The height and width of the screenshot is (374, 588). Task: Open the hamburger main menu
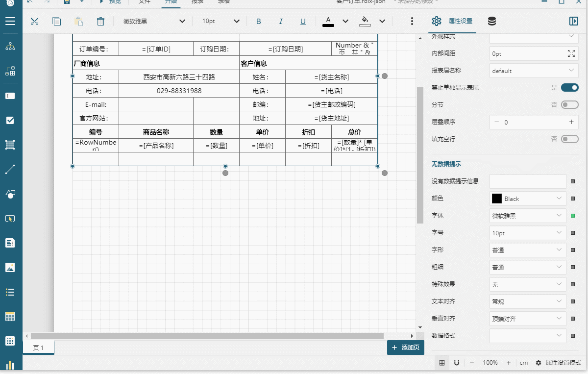point(10,21)
